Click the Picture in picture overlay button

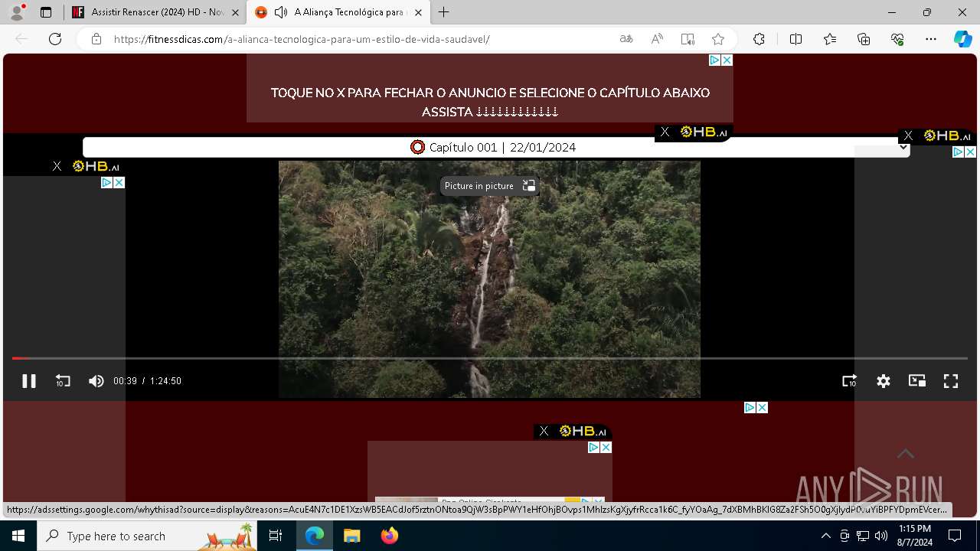[x=489, y=186]
